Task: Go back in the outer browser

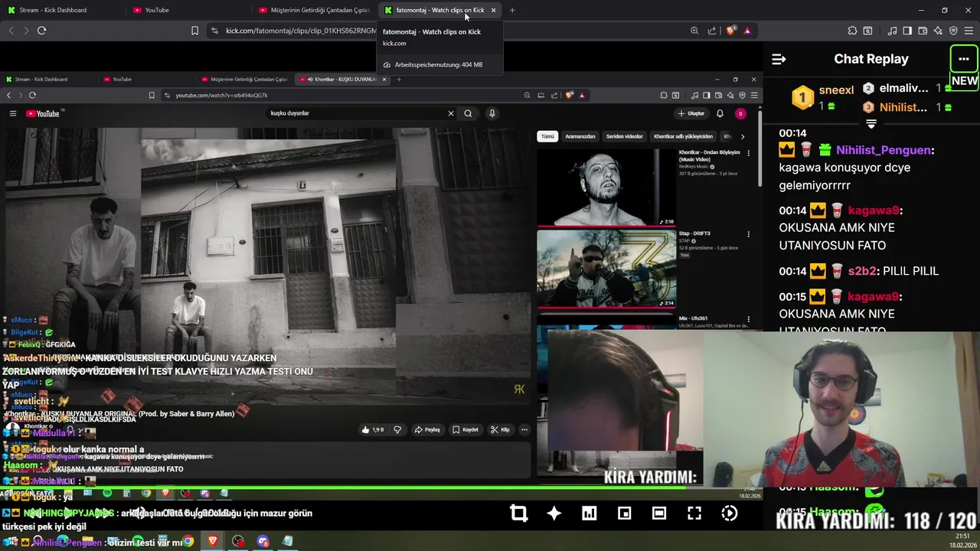Action: [x=11, y=31]
